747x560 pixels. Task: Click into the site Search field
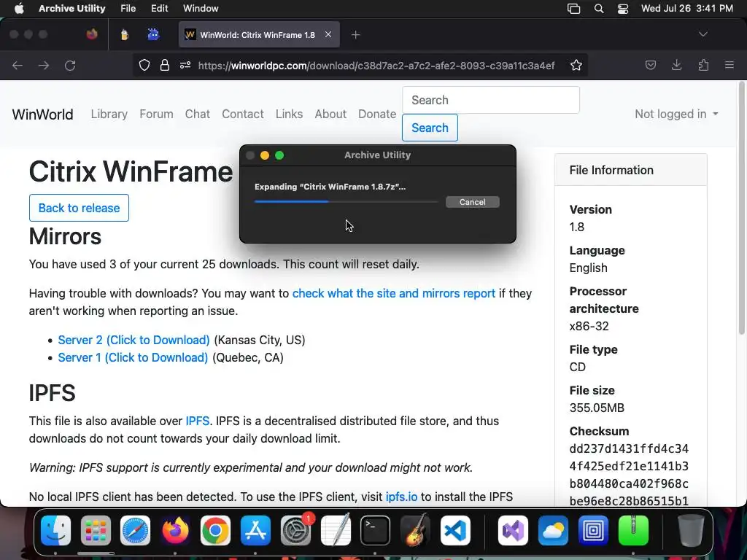pos(491,100)
